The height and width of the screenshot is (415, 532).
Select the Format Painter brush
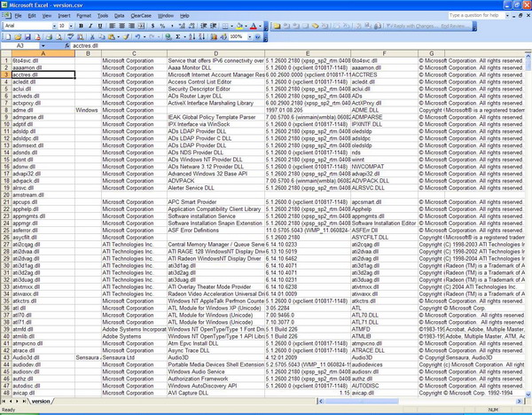pyautogui.click(x=126, y=37)
